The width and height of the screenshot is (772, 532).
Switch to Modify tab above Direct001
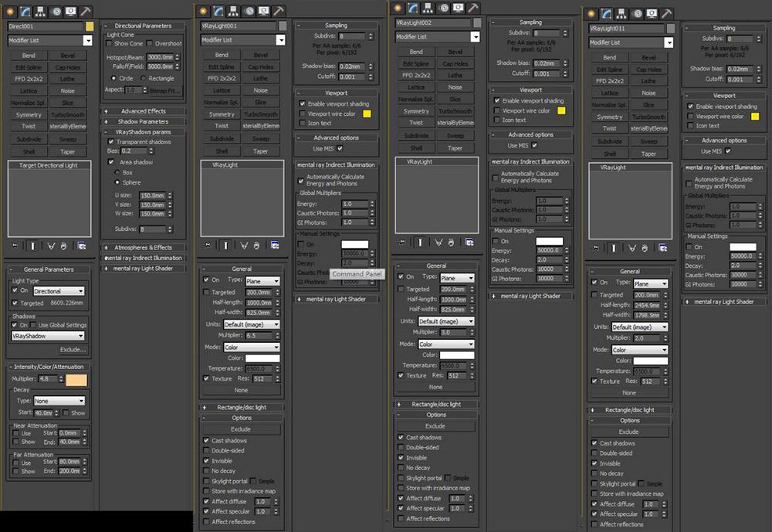click(x=25, y=11)
